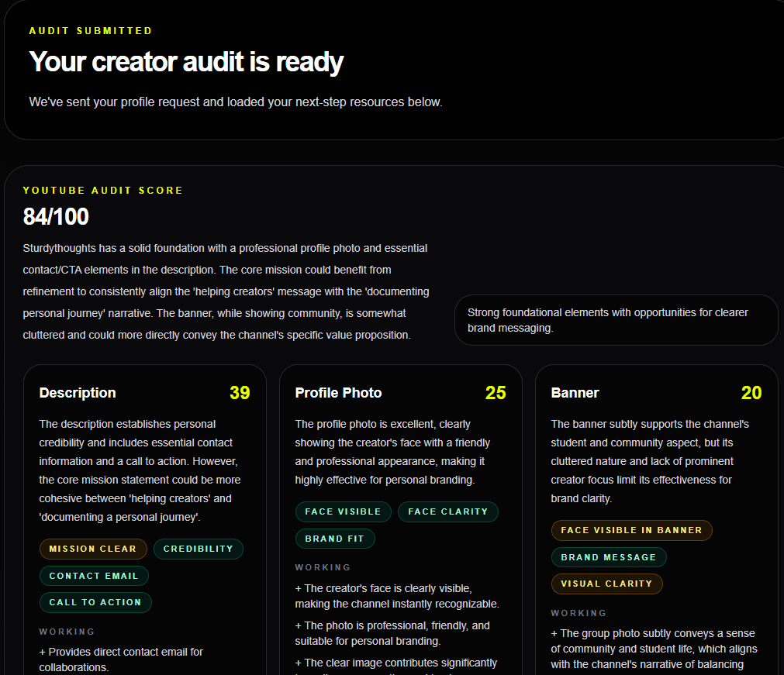Expand the WORKING section under Description
The image size is (784, 675).
tap(67, 632)
